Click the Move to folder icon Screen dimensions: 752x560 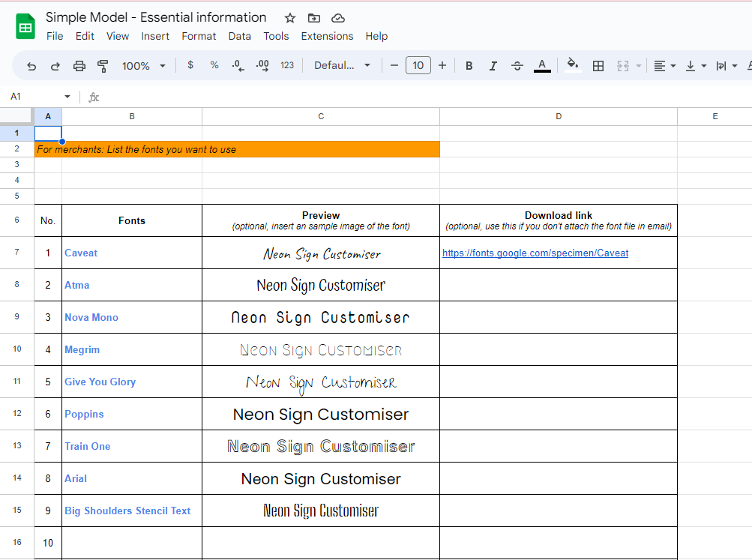pyautogui.click(x=313, y=18)
